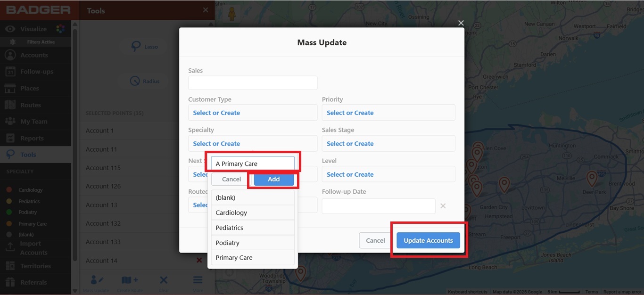Choose Cardiology from the specialty list
Viewport: 644px width, 295px height.
tap(253, 213)
